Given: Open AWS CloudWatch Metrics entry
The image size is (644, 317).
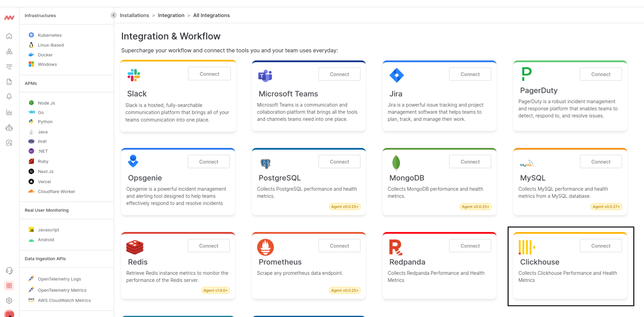Looking at the screenshot, I should 64,300.
